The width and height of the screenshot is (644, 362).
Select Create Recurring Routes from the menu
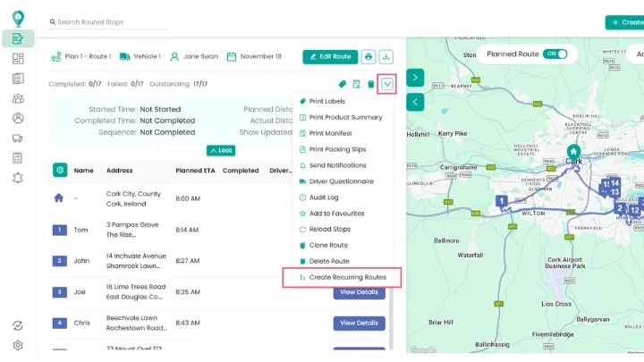tap(346, 277)
